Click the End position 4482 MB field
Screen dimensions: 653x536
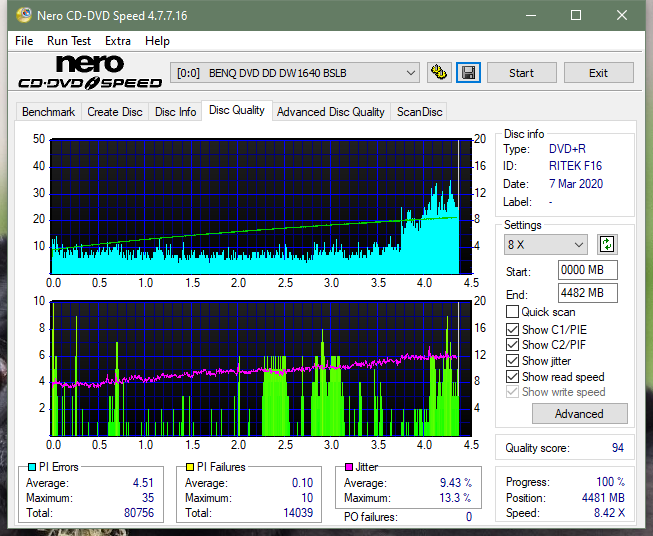click(588, 293)
